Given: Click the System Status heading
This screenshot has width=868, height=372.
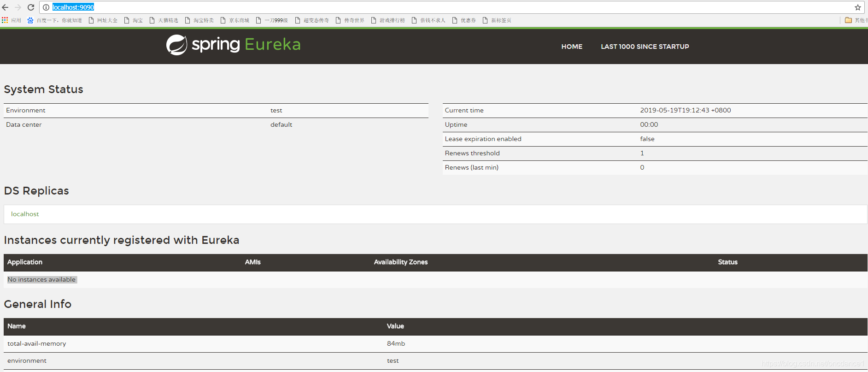Looking at the screenshot, I should point(44,89).
